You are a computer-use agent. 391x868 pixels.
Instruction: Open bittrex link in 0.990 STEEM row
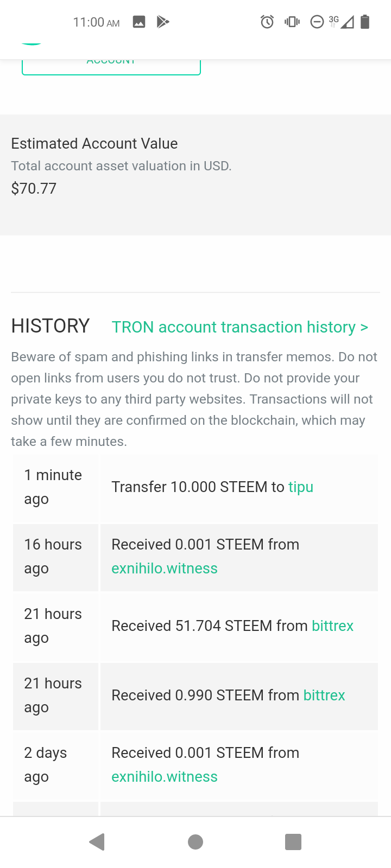[x=324, y=695]
